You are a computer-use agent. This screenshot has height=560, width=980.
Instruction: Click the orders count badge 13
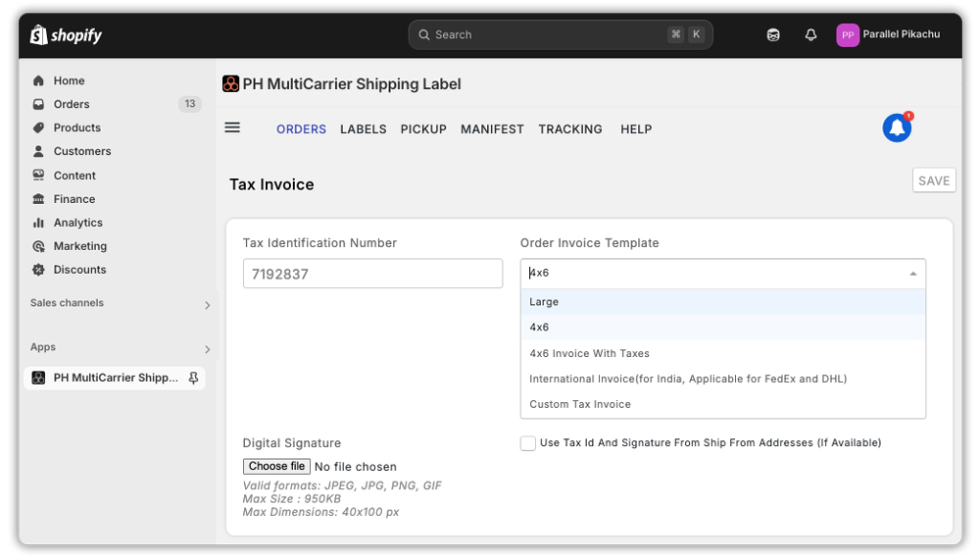pyautogui.click(x=190, y=104)
